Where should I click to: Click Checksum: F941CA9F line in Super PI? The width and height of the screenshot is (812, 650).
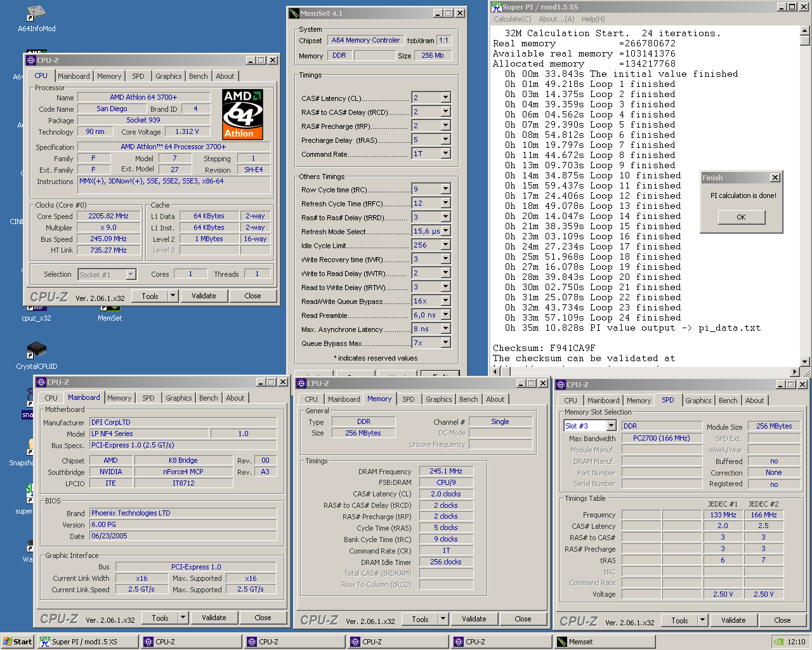coord(544,348)
